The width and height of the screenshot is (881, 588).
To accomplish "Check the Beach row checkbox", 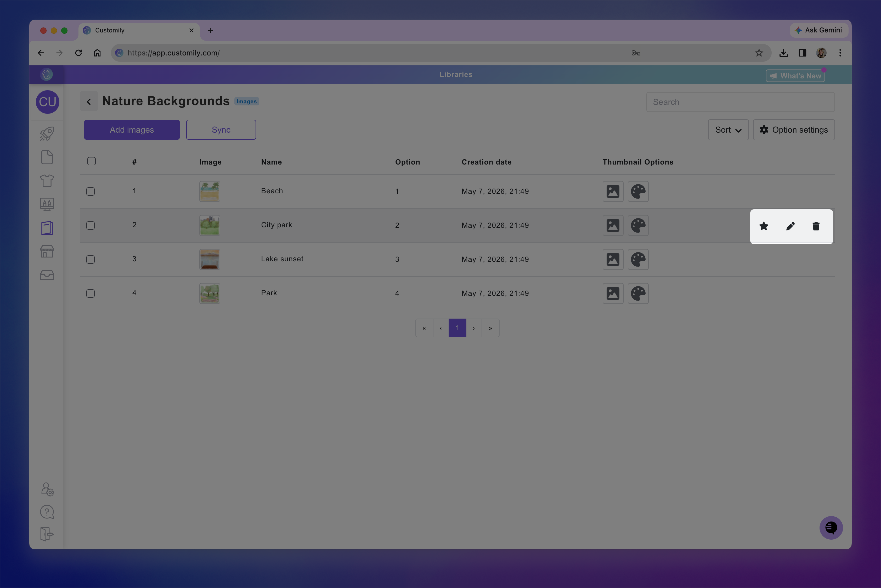I will click(x=91, y=191).
